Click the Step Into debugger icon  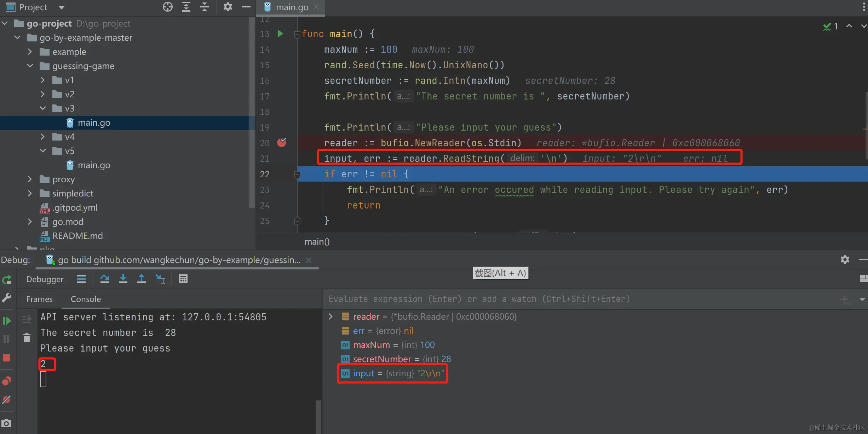pyautogui.click(x=123, y=279)
